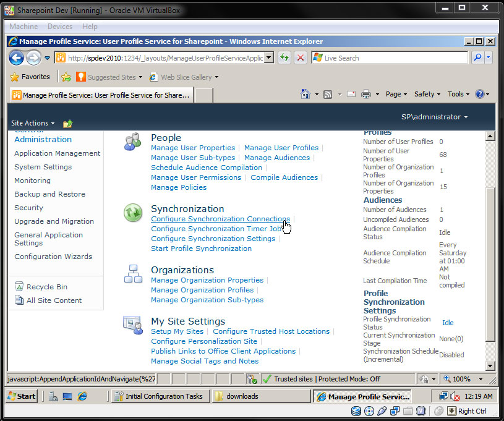Click Show Desktop quick launch icon
The width and height of the screenshot is (504, 421).
coord(67,396)
